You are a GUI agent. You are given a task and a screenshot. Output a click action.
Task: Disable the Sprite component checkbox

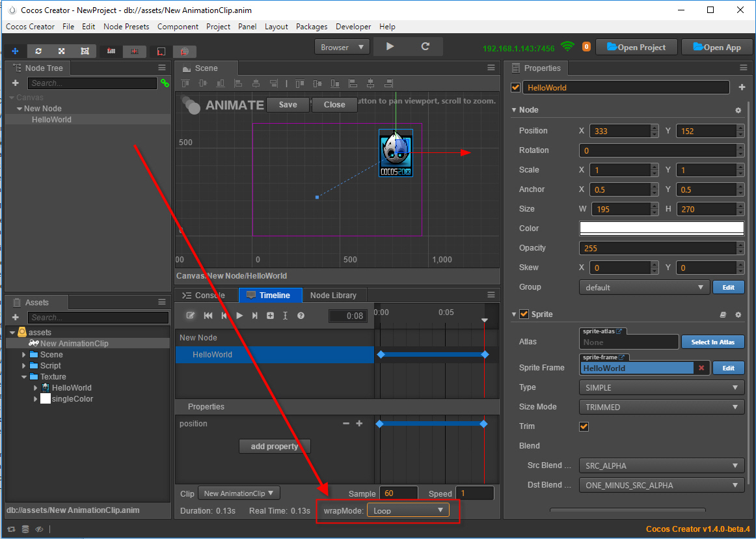tap(524, 314)
